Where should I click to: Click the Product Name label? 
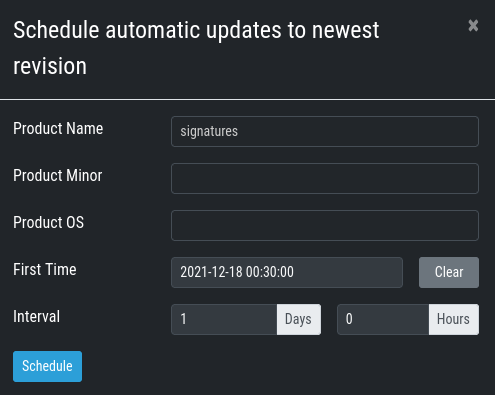(x=58, y=129)
